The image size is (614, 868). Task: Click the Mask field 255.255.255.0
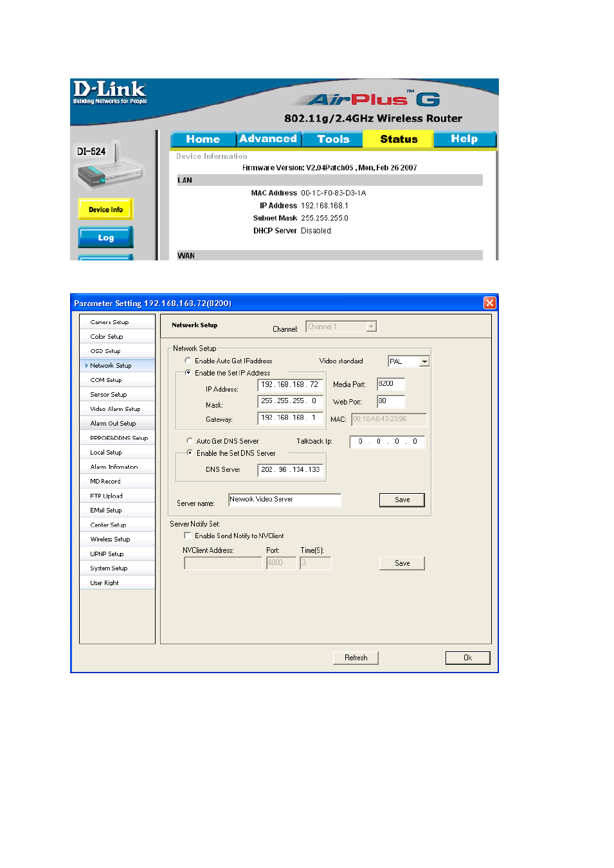290,401
